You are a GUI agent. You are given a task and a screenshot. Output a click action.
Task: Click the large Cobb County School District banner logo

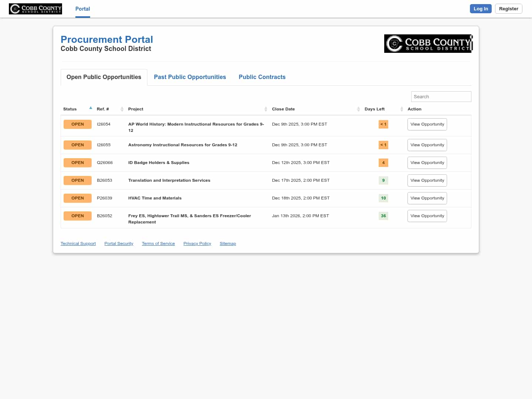point(428,44)
